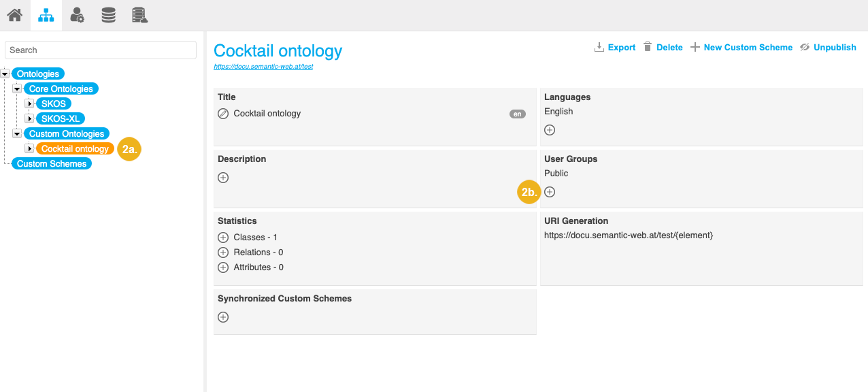This screenshot has height=392, width=868.
Task: Collapse the Ontologies tree node
Action: (5, 74)
